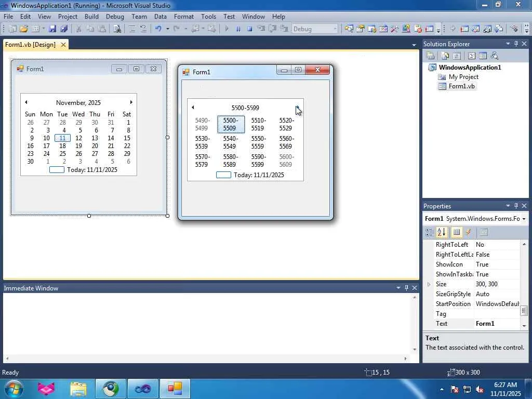Open Solution Explorer from toolbar icon
Image resolution: width=532 pixels, height=399 pixels.
click(x=349, y=29)
